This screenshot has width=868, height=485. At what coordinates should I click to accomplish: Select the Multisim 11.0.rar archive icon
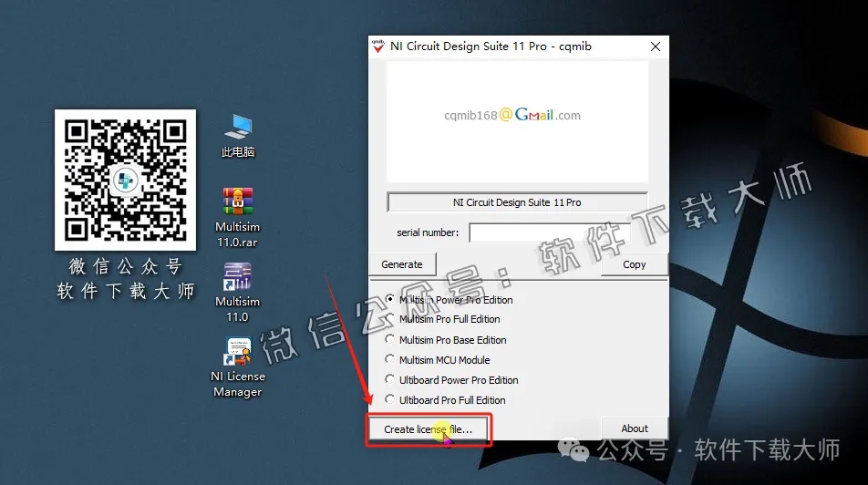(x=238, y=201)
